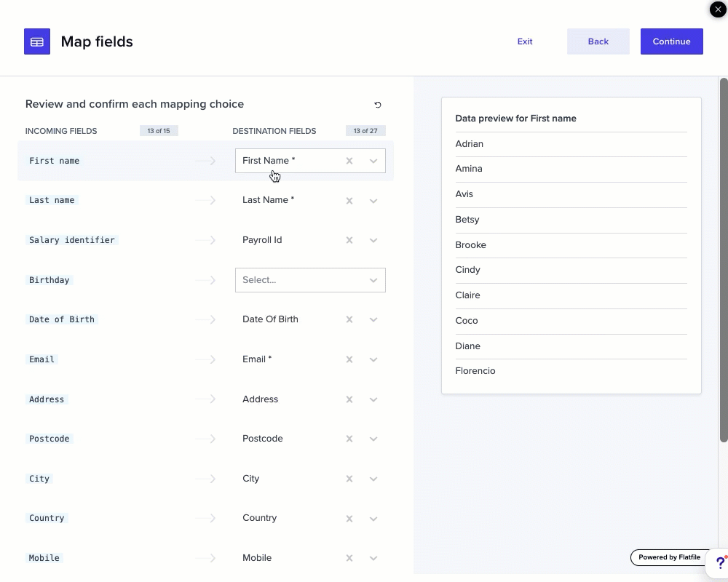
Task: Remove the Country mapping
Action: pos(349,519)
